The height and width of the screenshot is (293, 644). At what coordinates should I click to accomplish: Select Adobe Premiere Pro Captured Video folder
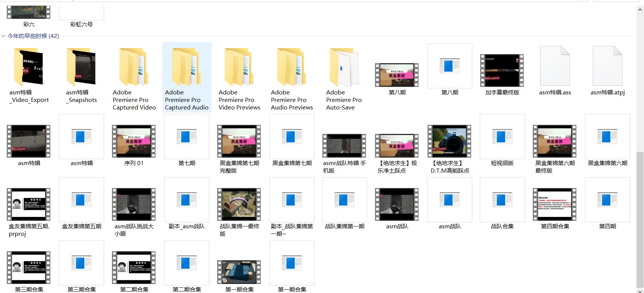pyautogui.click(x=134, y=68)
